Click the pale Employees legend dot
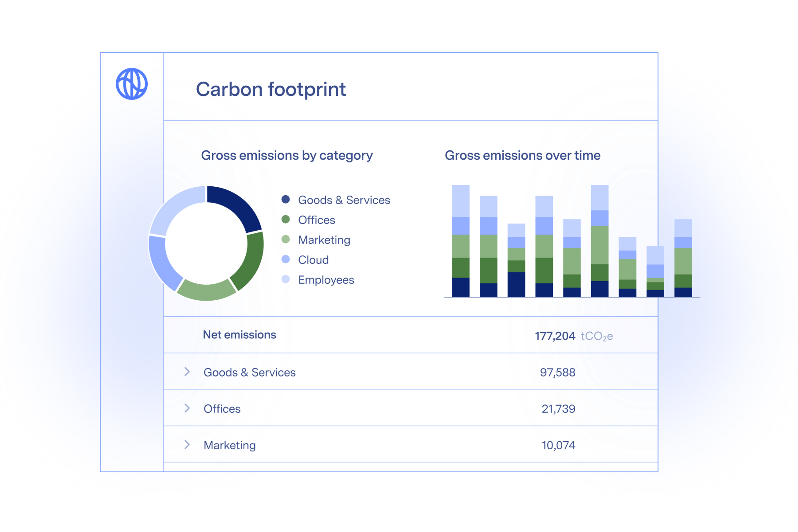 (286, 280)
